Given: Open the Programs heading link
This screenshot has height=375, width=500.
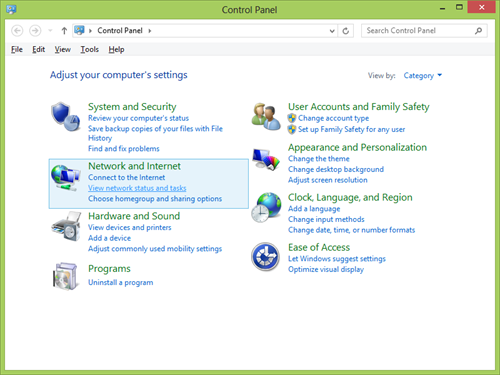Looking at the screenshot, I should (x=109, y=269).
